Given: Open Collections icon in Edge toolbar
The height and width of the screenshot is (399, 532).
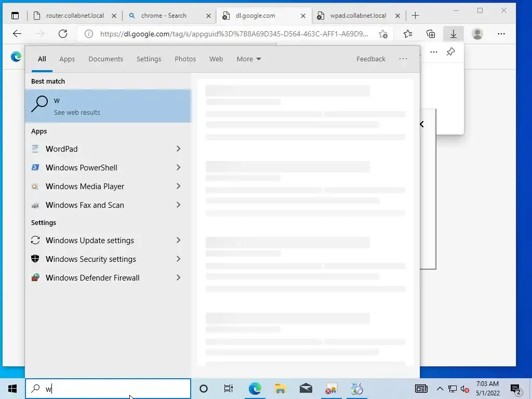Looking at the screenshot, I should tap(431, 34).
